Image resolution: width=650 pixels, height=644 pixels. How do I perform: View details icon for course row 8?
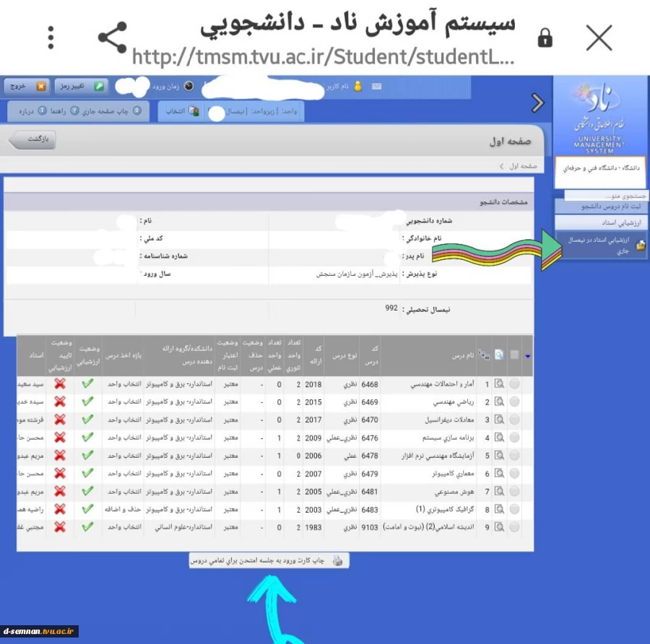500,509
